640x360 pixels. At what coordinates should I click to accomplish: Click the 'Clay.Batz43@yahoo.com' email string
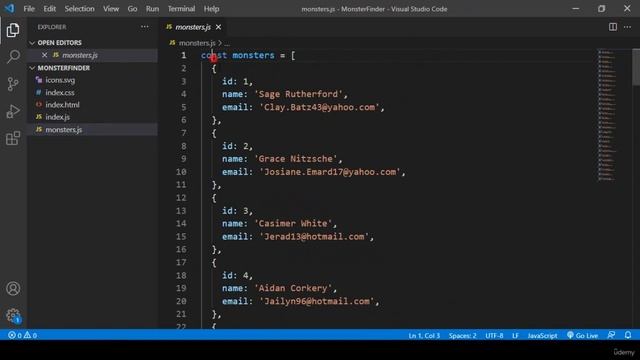click(x=320, y=107)
